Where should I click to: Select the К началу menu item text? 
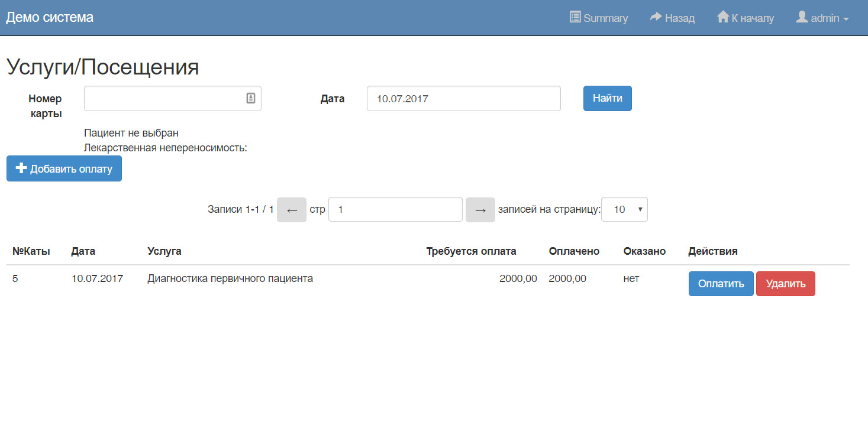tap(753, 18)
